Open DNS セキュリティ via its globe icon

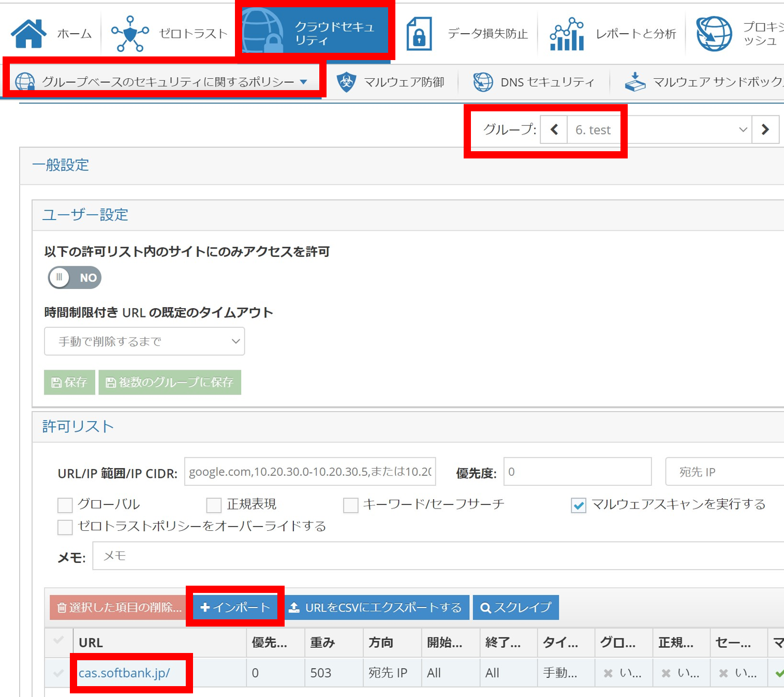point(483,81)
